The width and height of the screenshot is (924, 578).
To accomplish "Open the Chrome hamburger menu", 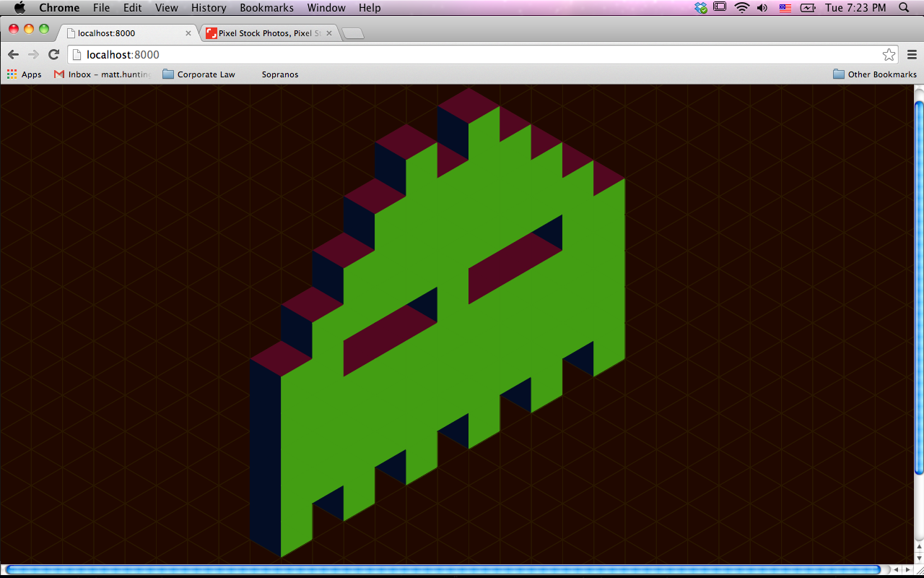I will click(912, 55).
